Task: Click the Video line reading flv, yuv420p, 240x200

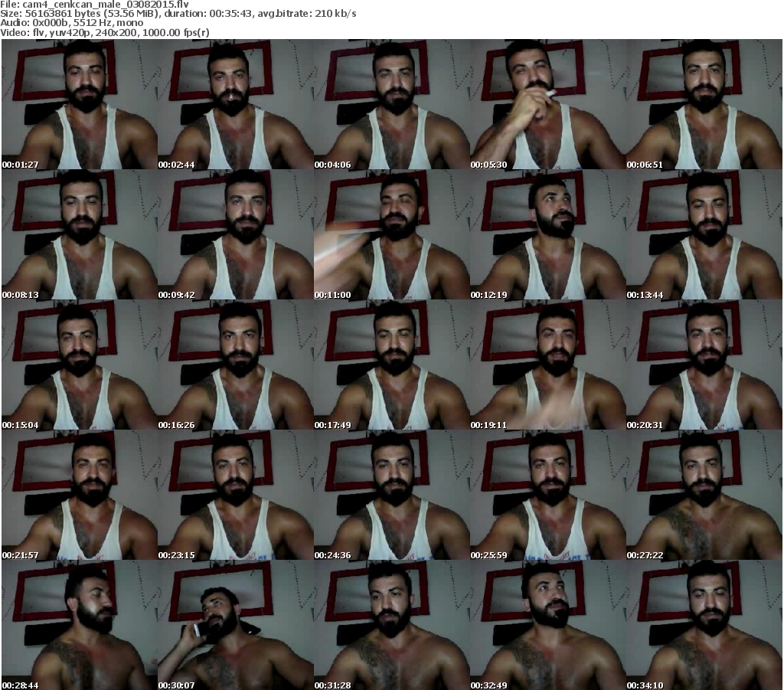Action: tap(104, 32)
